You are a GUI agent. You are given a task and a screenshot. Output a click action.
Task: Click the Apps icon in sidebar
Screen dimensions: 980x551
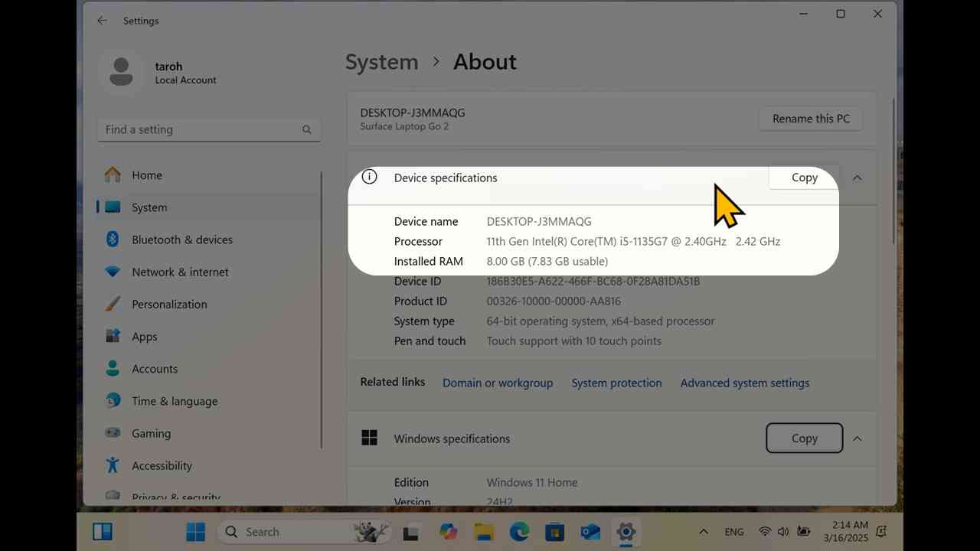pyautogui.click(x=113, y=336)
